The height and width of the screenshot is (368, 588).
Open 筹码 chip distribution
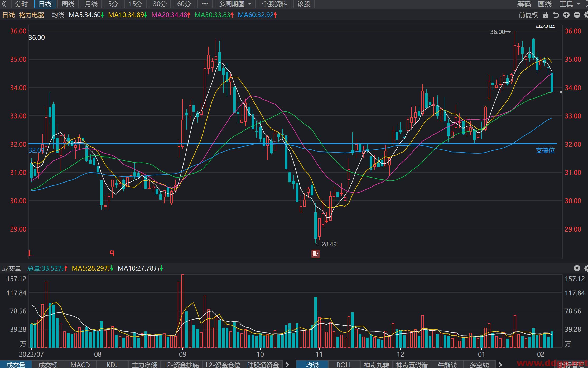(x=524, y=4)
